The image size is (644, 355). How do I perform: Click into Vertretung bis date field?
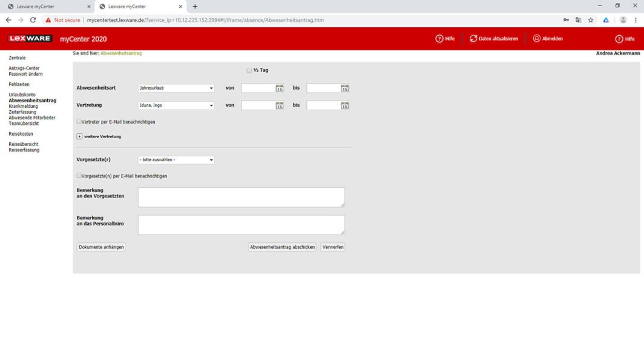click(324, 105)
